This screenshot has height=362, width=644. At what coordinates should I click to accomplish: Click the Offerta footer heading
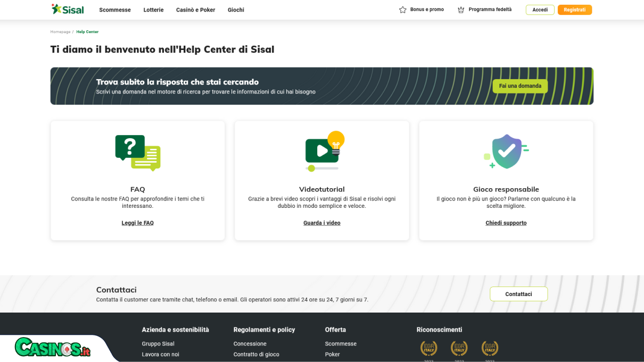[x=335, y=330]
